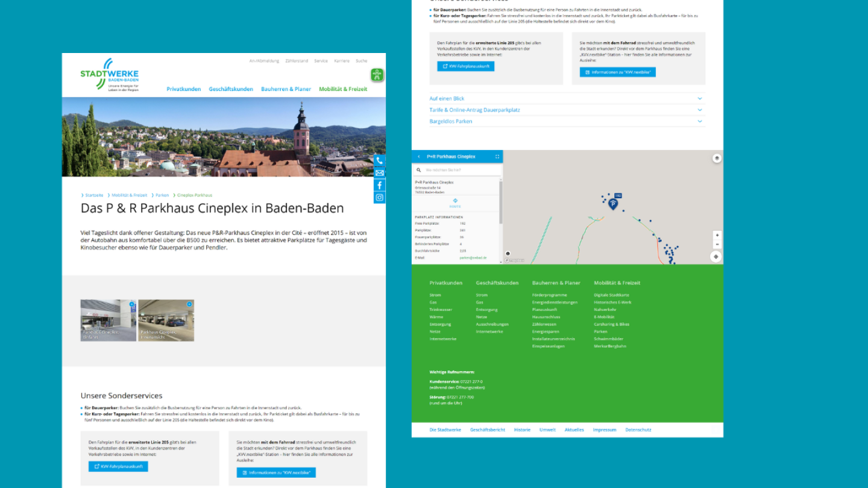The width and height of the screenshot is (868, 488).
Task: Enlarge the first parking garage thumbnail
Action: coord(108,321)
